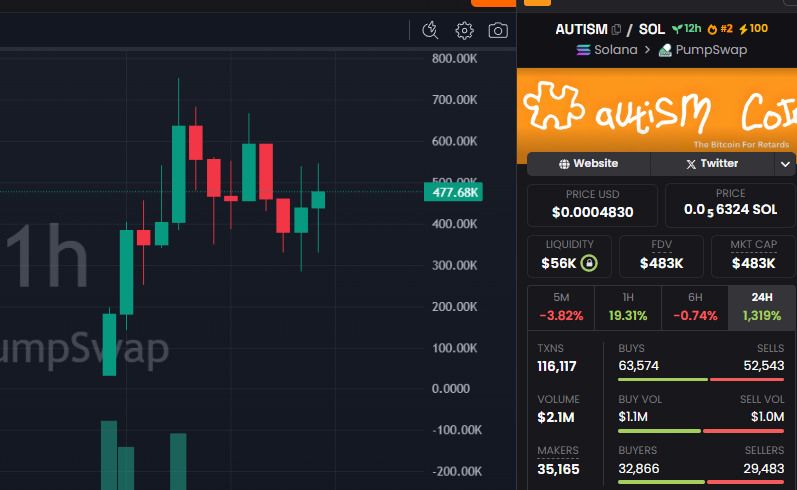Open the chart indicators replay icon
The width and height of the screenshot is (797, 490).
tap(430, 30)
